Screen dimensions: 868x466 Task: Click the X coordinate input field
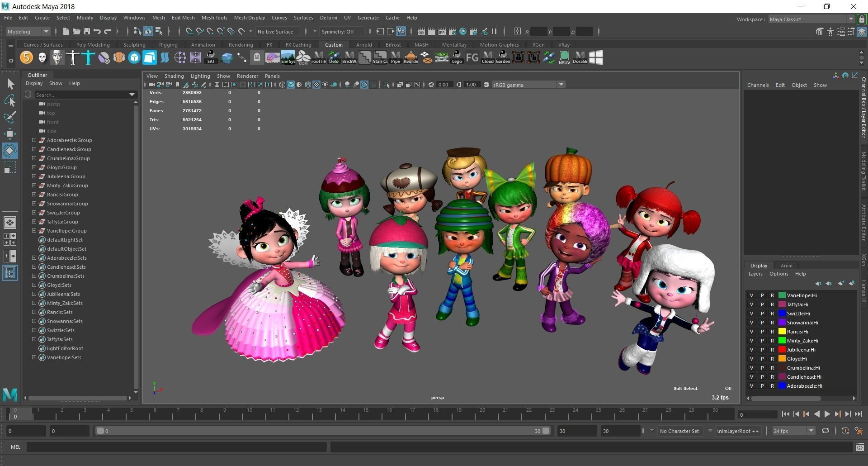pos(538,31)
